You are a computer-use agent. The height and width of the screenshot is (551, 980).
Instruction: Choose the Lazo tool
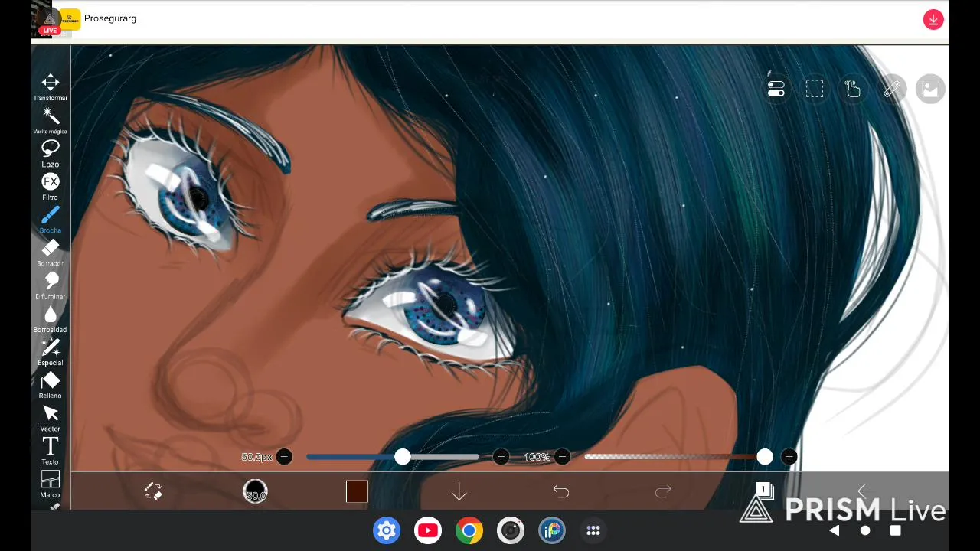tap(51, 153)
